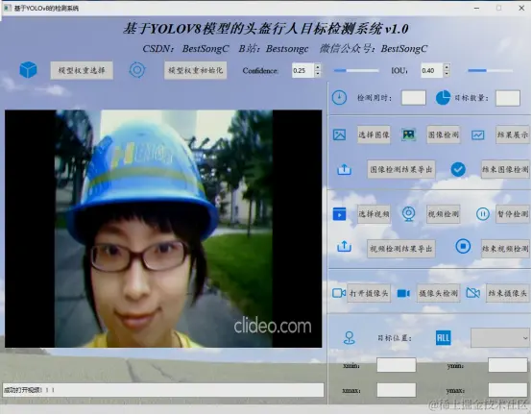Click the stop circle icon
The height and width of the screenshot is (415, 532).
pos(463,246)
